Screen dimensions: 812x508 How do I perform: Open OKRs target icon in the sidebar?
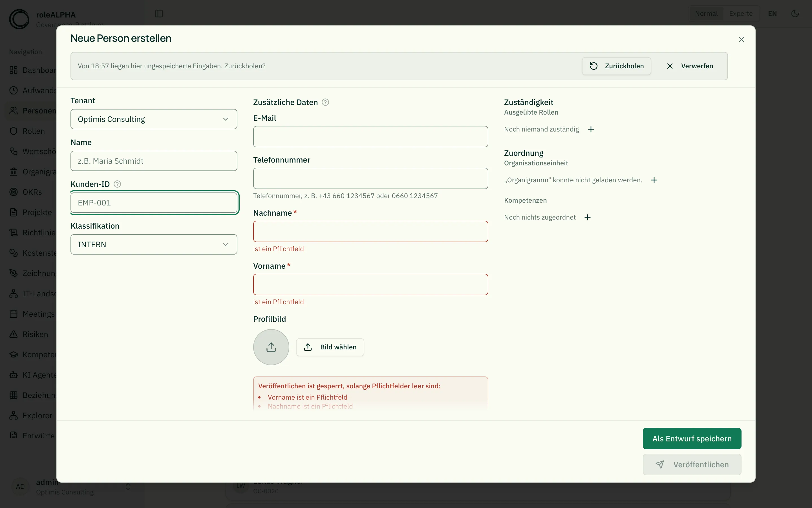(14, 192)
